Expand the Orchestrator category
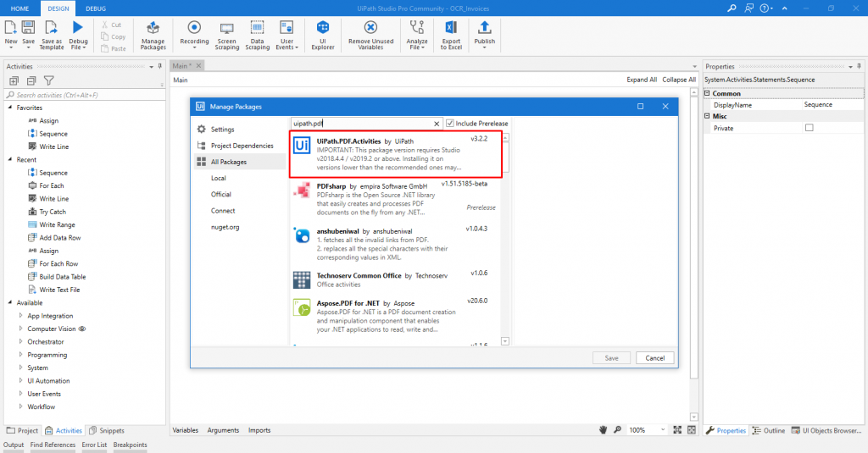This screenshot has height=453, width=868. pyautogui.click(x=21, y=342)
